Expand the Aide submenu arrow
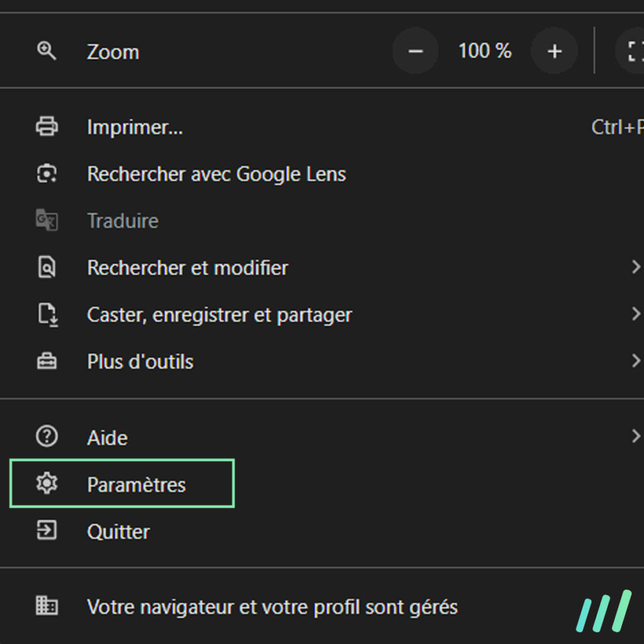The height and width of the screenshot is (644, 644). pyautogui.click(x=636, y=436)
